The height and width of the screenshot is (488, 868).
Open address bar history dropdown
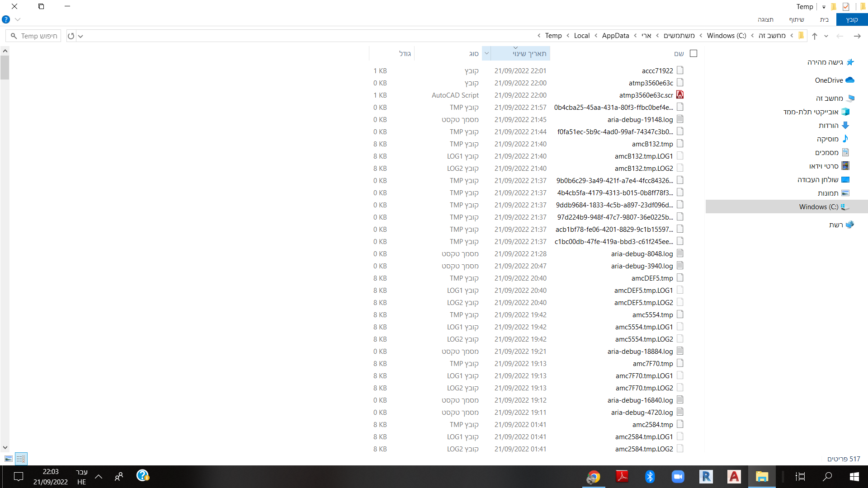pyautogui.click(x=80, y=36)
